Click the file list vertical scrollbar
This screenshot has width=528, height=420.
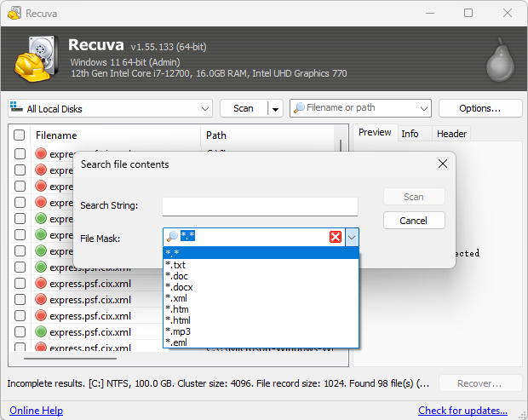(341, 146)
